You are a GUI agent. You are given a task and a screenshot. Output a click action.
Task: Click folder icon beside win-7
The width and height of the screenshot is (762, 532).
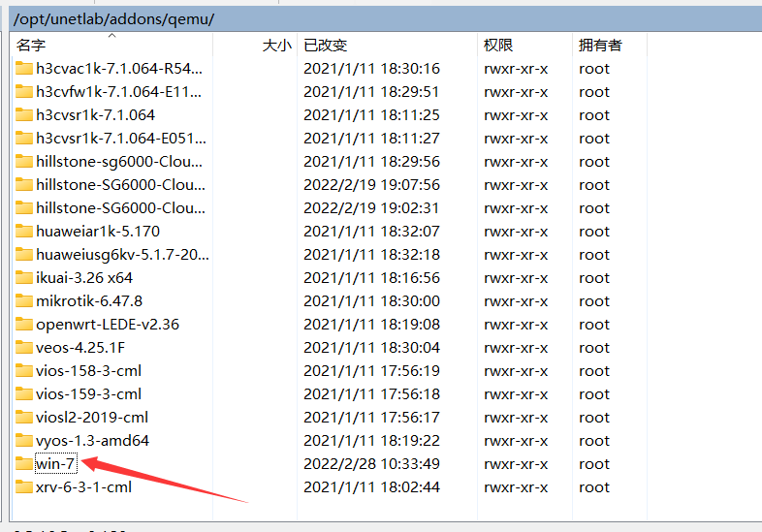(24, 464)
